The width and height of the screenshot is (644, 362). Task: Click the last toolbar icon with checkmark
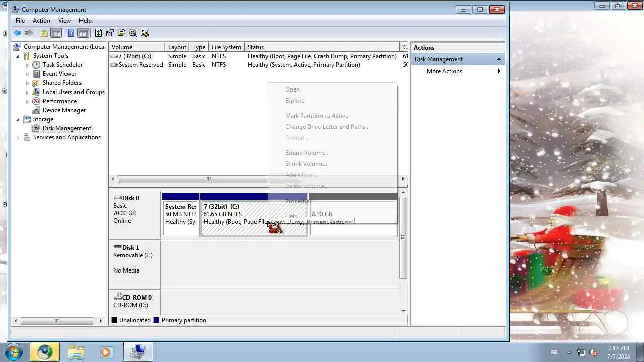coord(145,33)
